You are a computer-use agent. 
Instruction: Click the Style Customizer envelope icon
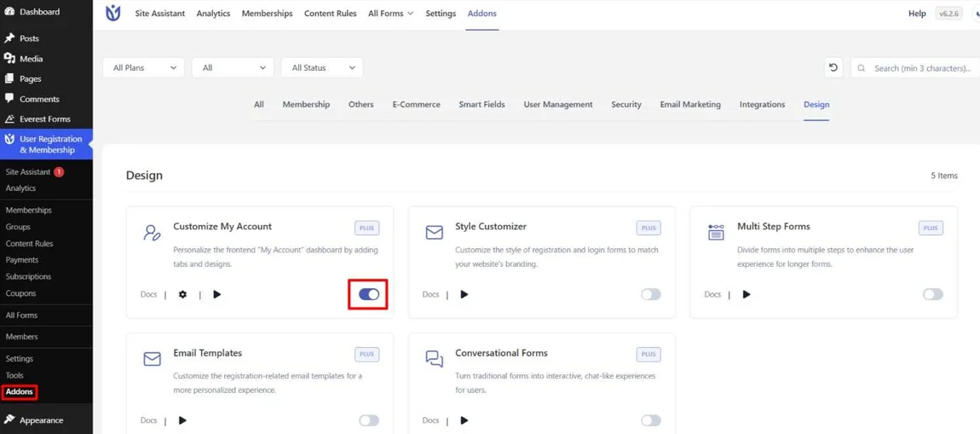click(434, 234)
